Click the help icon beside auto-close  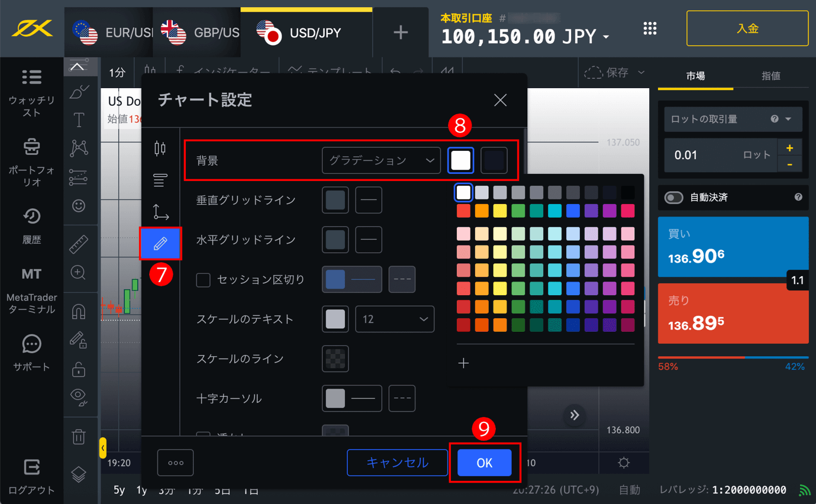(x=798, y=197)
